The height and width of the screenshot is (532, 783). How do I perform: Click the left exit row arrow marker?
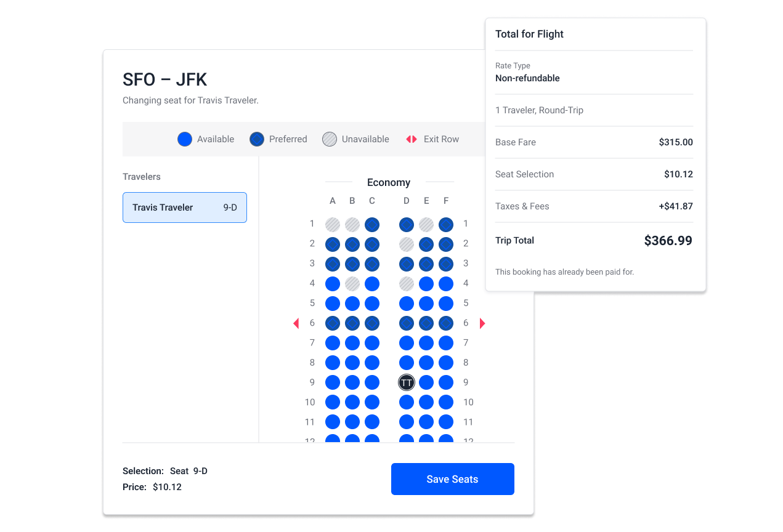296,323
